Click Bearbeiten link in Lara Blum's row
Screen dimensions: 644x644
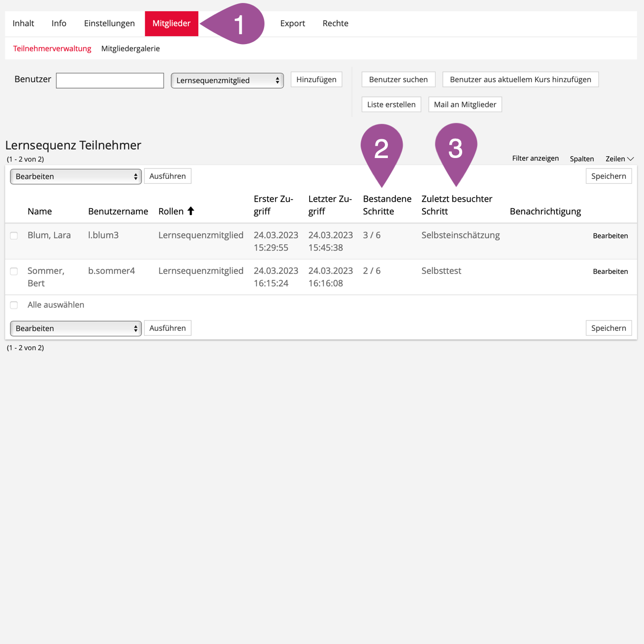(610, 236)
